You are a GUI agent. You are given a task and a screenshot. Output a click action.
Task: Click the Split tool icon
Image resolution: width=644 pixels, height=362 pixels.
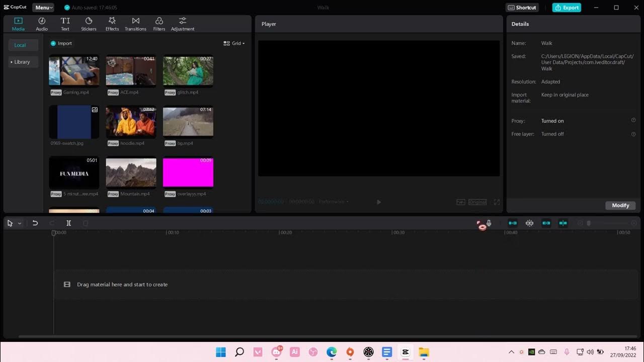tap(69, 223)
